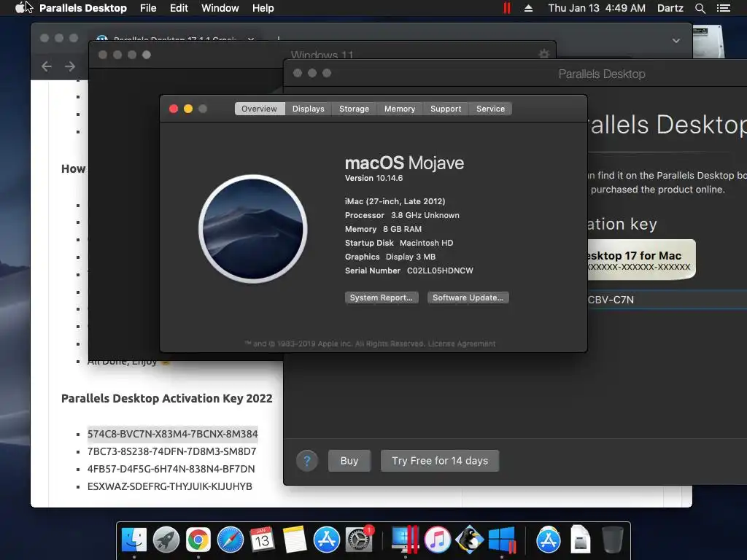
Task: Click the Apple menu logo
Action: [20, 8]
